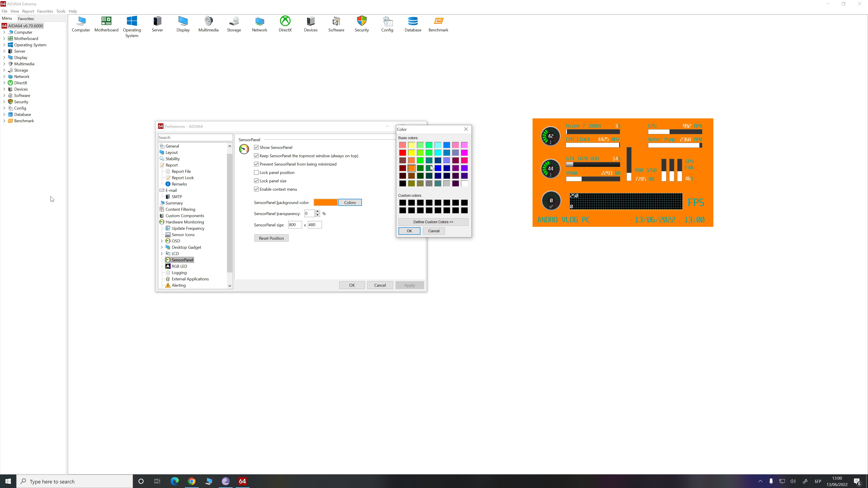Viewport: 868px width, 488px height.
Task: Click Apply in Preferences dialog
Action: click(409, 285)
